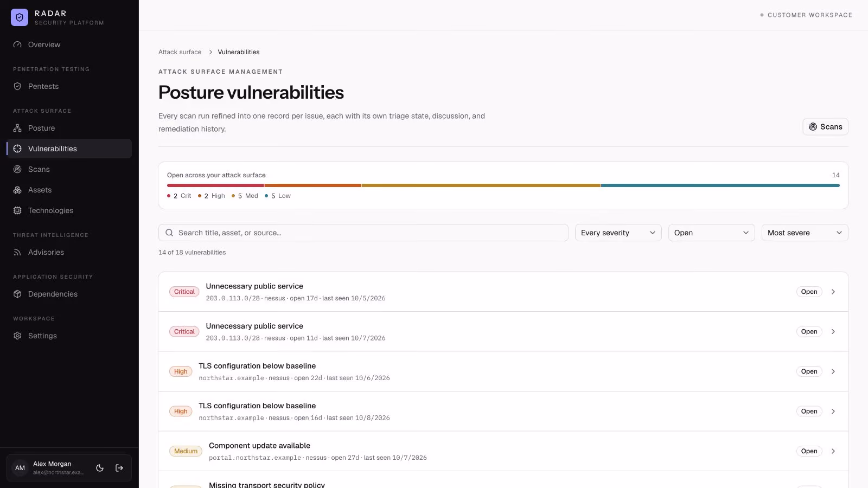868x488 pixels.
Task: Click the Advisories feed icon
Action: [x=17, y=252]
